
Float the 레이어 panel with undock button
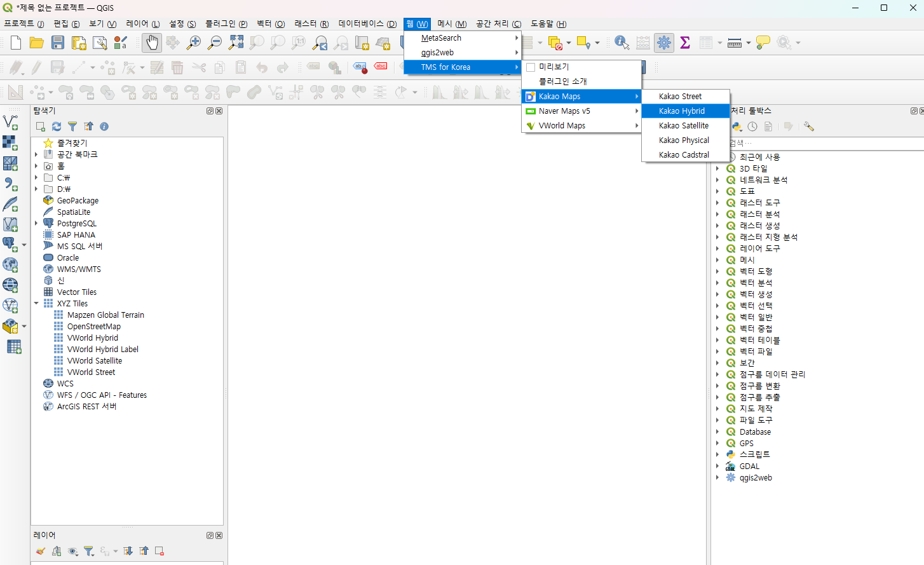pos(210,535)
